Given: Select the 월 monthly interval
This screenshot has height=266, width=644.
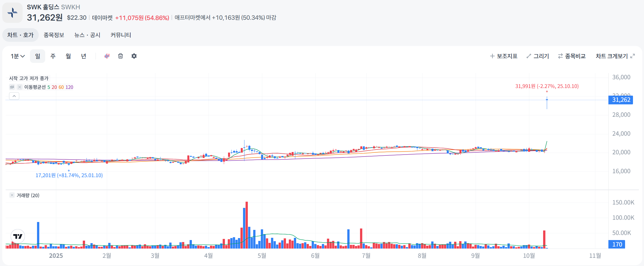Looking at the screenshot, I should point(68,56).
